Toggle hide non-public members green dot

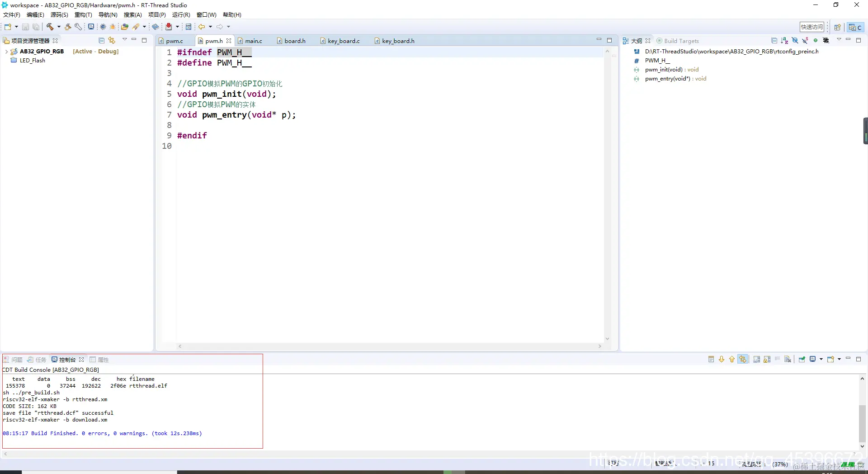816,41
